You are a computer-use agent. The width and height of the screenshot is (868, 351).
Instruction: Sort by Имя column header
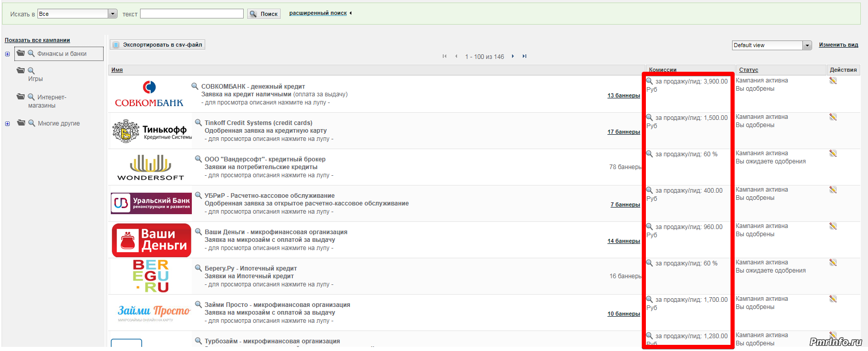pos(117,70)
